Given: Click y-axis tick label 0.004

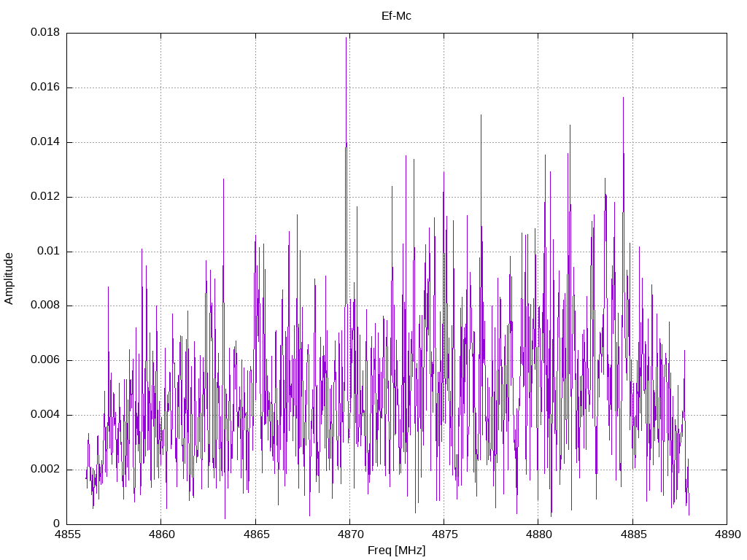Looking at the screenshot, I should 45,414.
